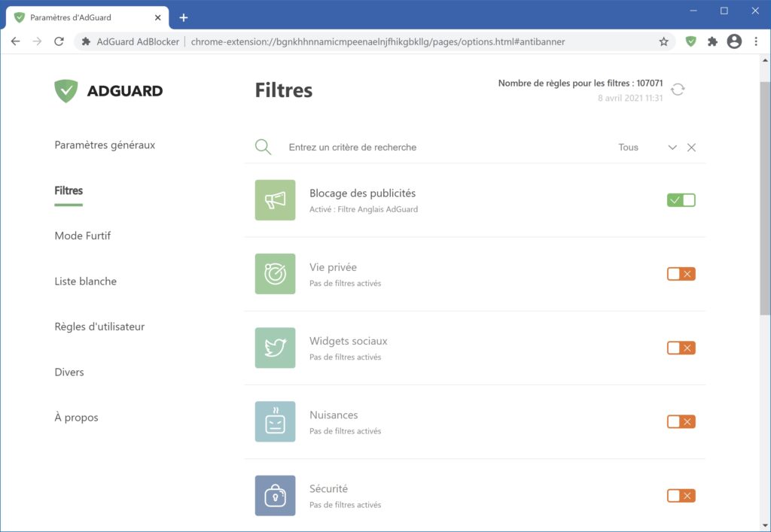The image size is (771, 532).
Task: Open the Blocage des publicités megaphone icon
Action: click(x=275, y=200)
